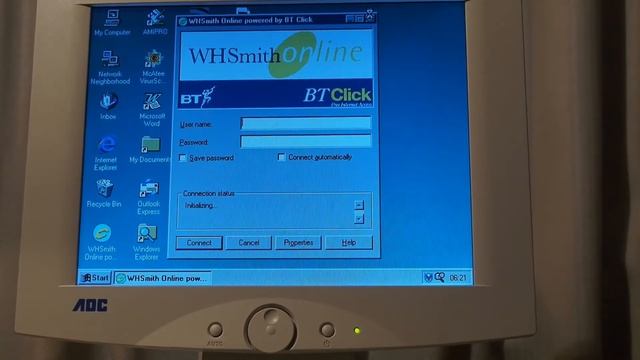
Task: Select WHSmith Online taskbar button
Action: point(162,278)
